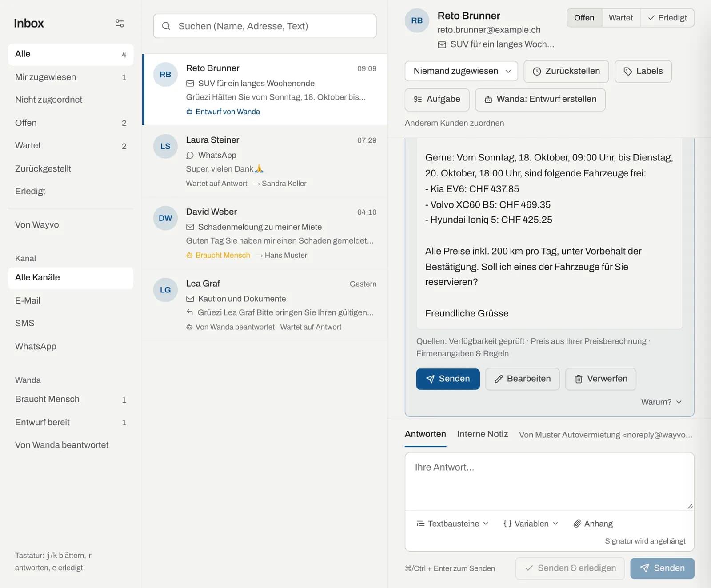
Task: Set conversation status to Wartet
Action: click(621, 18)
